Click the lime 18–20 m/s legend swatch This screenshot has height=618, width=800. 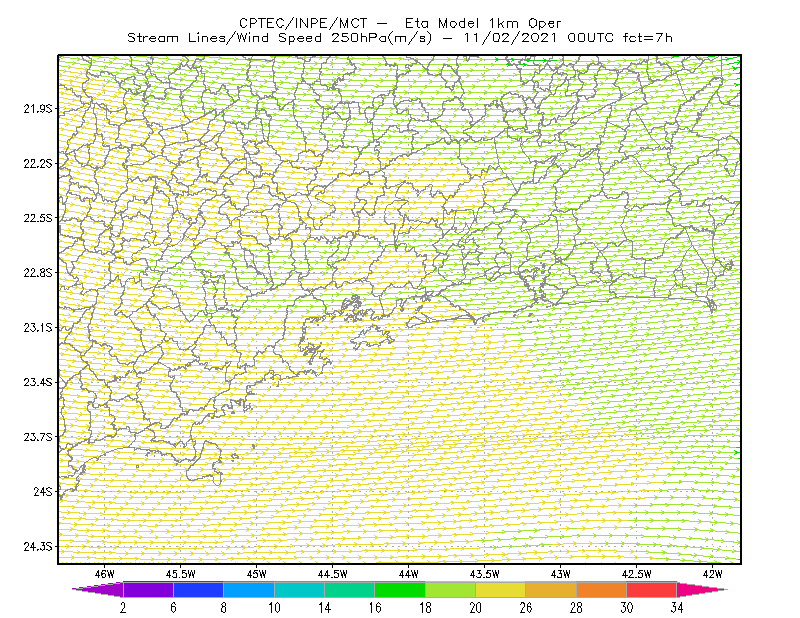(451, 589)
